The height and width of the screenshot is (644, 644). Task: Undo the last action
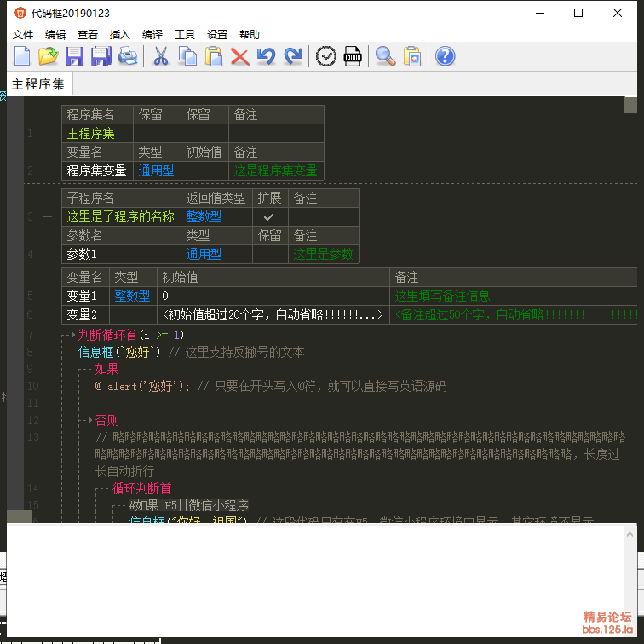[266, 56]
